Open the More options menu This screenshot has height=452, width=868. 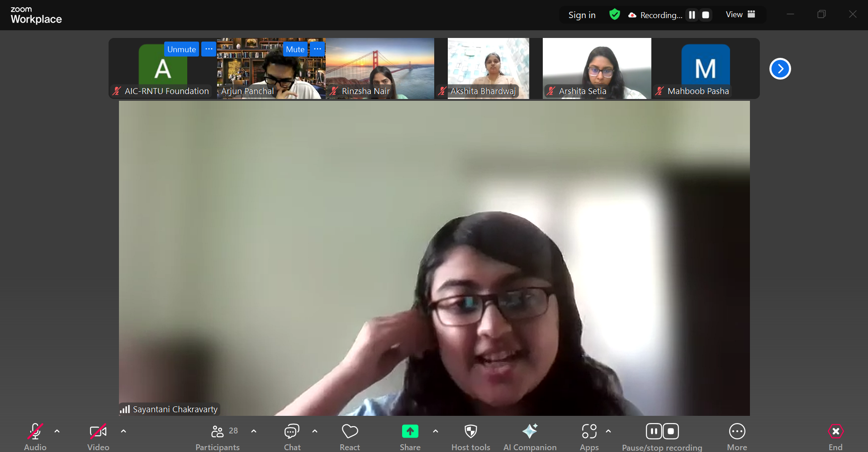pyautogui.click(x=737, y=432)
